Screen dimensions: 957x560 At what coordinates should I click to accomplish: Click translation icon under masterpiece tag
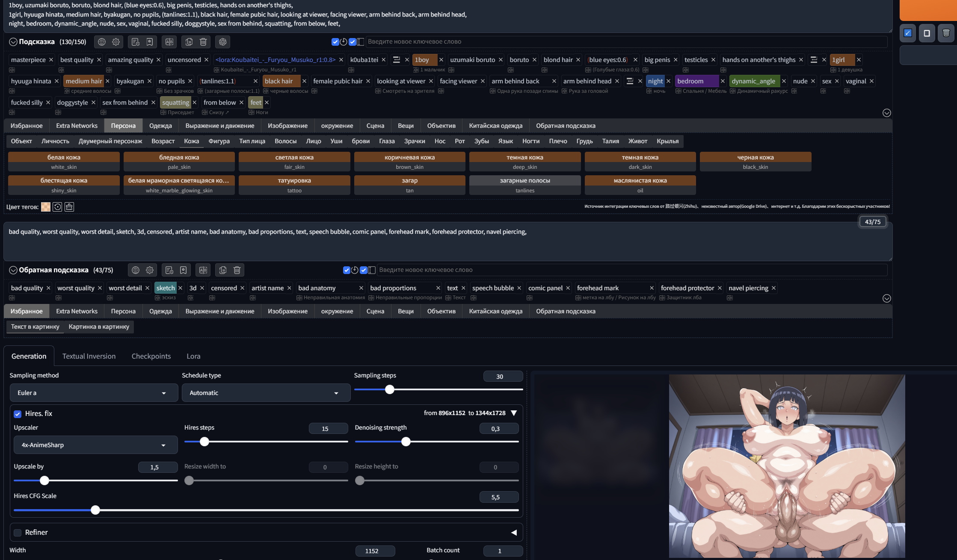click(12, 70)
